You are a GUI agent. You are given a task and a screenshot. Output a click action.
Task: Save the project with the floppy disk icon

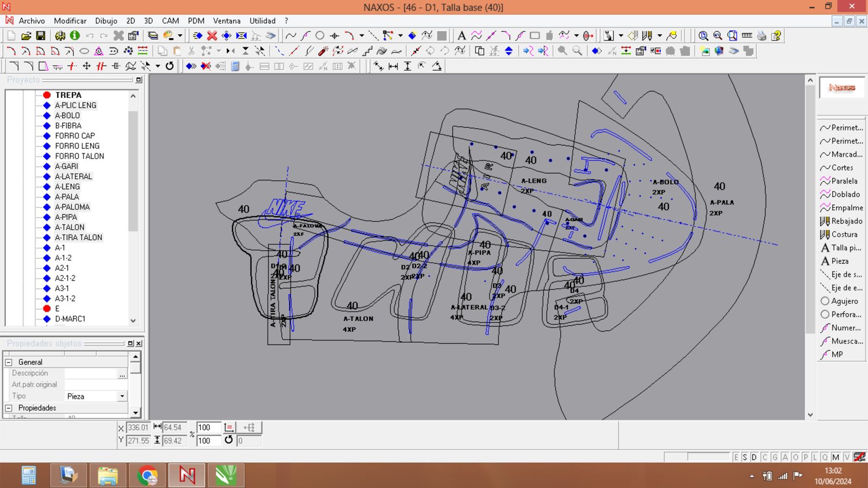pos(41,36)
